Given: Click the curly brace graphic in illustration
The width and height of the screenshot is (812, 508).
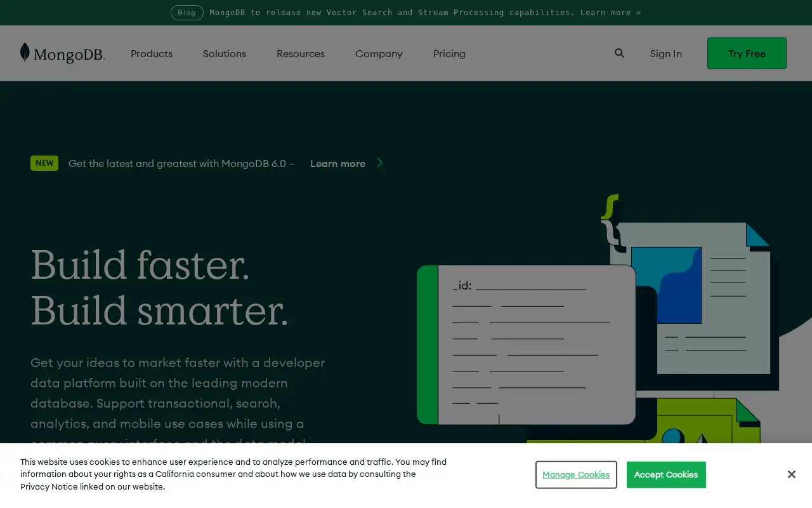Looking at the screenshot, I should (x=612, y=223).
